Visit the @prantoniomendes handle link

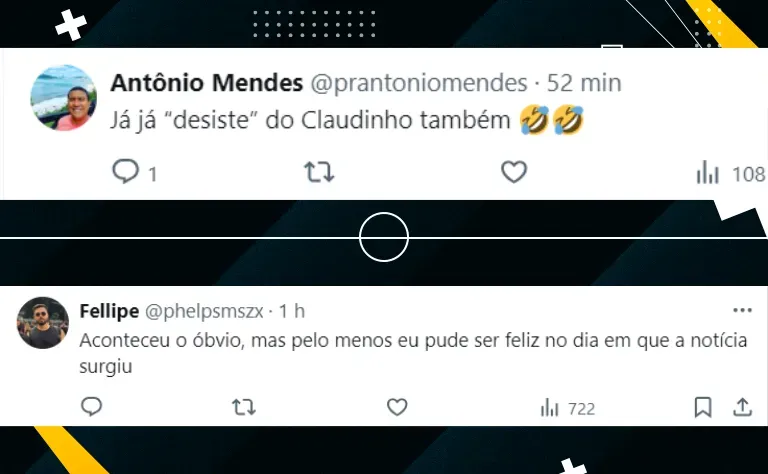pyautogui.click(x=419, y=83)
